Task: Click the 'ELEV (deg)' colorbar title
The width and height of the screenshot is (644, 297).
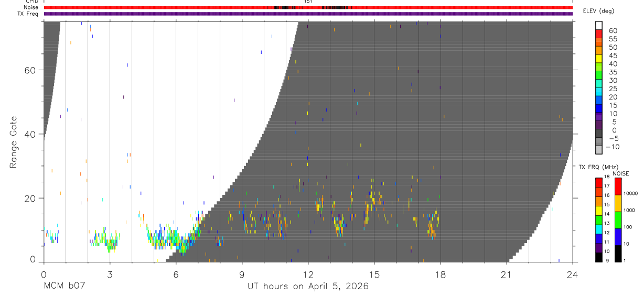Action: tap(598, 10)
